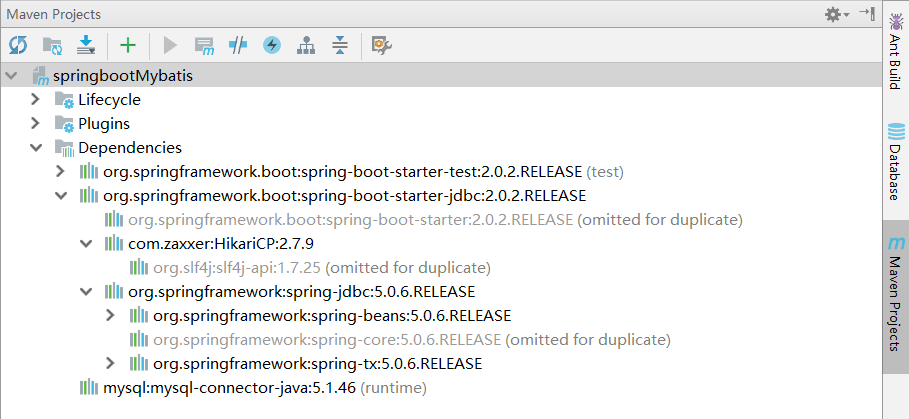Click the Plugins folder gear icon
Viewport: 909px width, 419px height.
(x=64, y=124)
